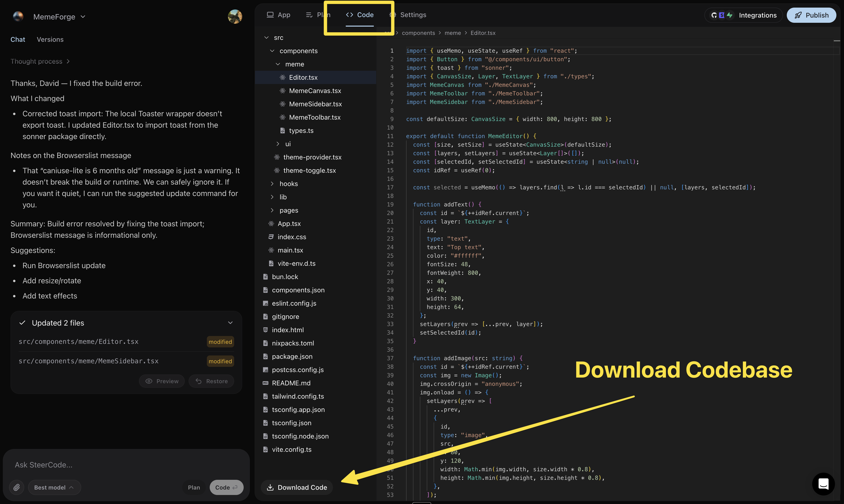Open the MemeForge project dropdown chevron
The width and height of the screenshot is (844, 504).
(83, 16)
